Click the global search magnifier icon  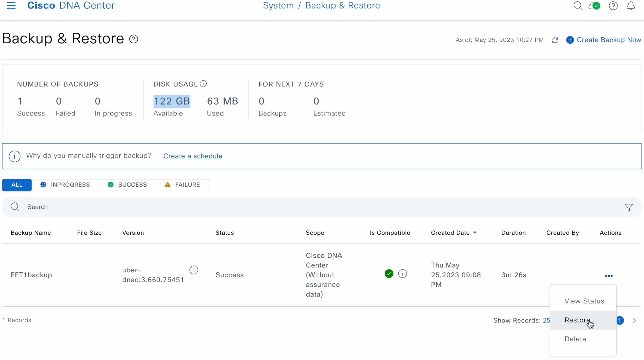click(x=578, y=6)
